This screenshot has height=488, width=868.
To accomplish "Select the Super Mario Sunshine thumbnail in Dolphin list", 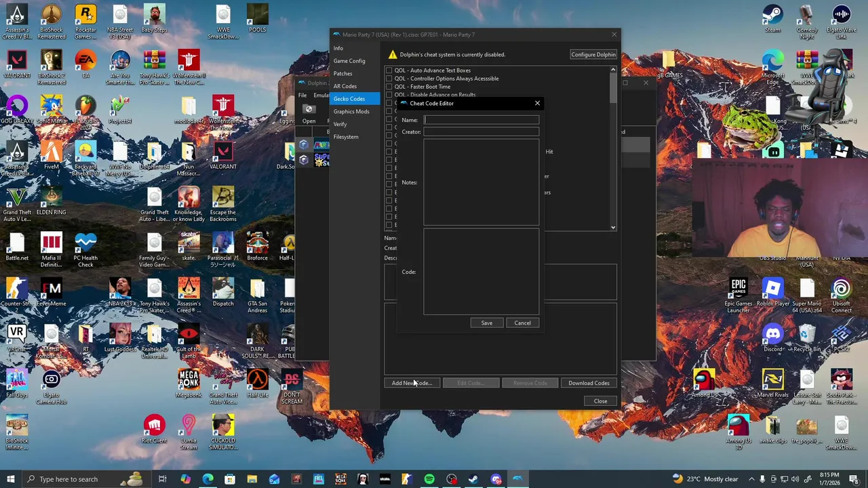I will pyautogui.click(x=321, y=160).
